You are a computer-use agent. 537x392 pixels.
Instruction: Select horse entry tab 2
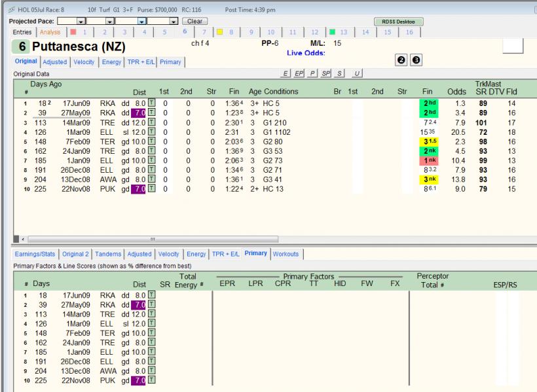pyautogui.click(x=105, y=32)
